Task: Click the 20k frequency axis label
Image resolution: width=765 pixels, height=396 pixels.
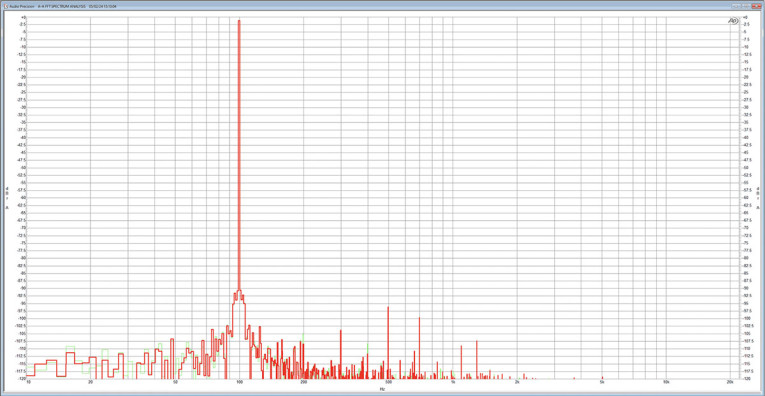Action: [730, 382]
